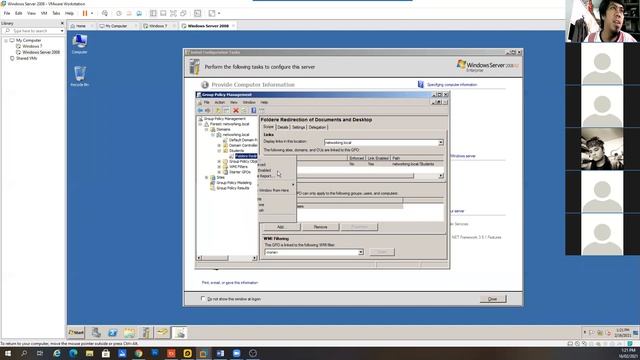Open the File menu in VMware Workstation

7,13
